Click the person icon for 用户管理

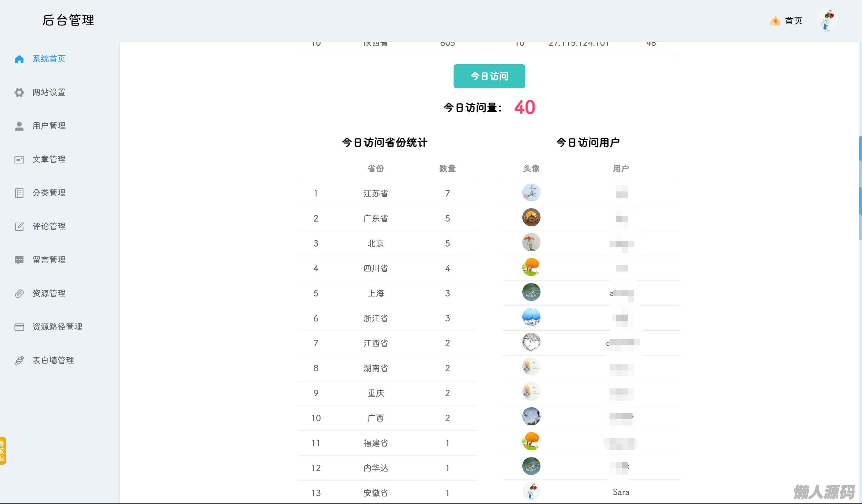click(19, 126)
